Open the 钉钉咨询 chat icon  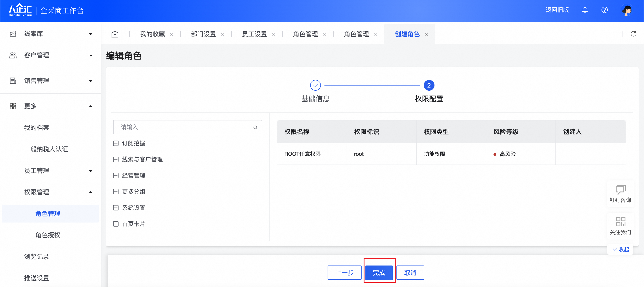(620, 189)
